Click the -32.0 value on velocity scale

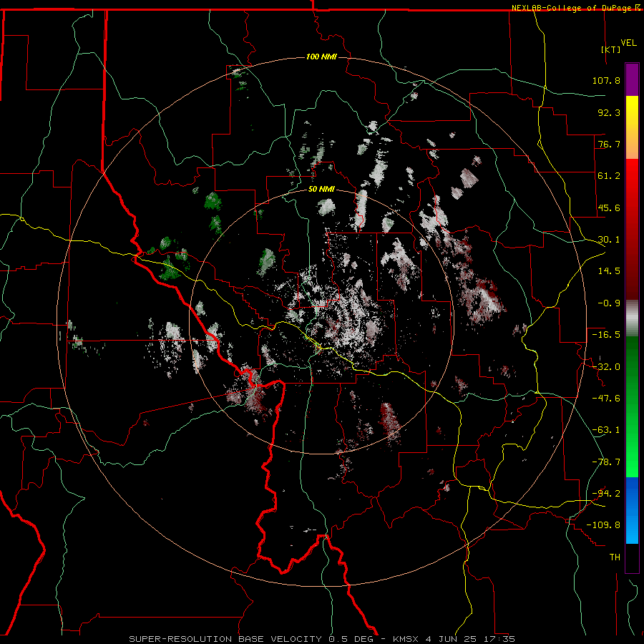click(606, 367)
